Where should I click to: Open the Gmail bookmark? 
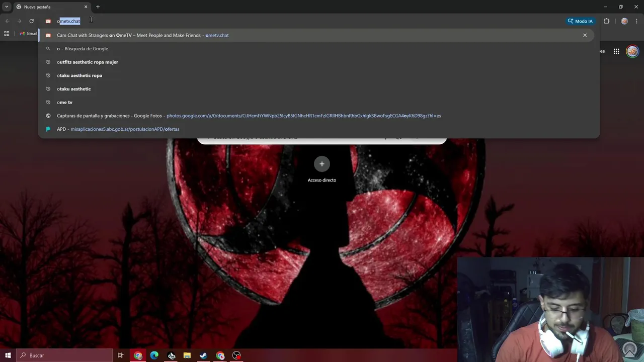coord(28,34)
